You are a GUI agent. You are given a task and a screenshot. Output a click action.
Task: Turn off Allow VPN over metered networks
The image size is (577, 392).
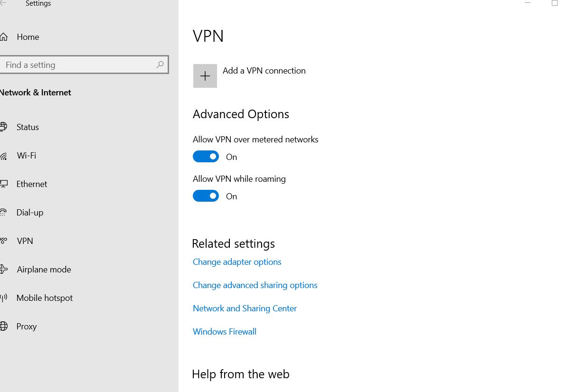(x=206, y=157)
